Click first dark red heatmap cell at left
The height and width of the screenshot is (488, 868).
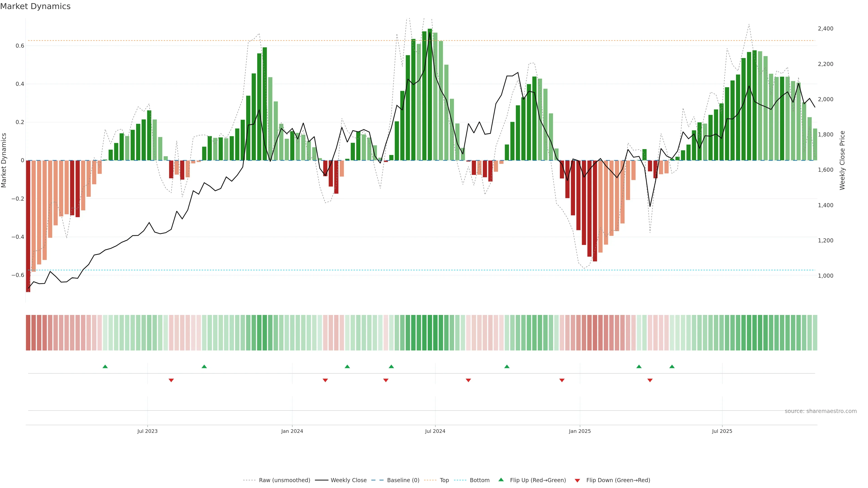[28, 333]
